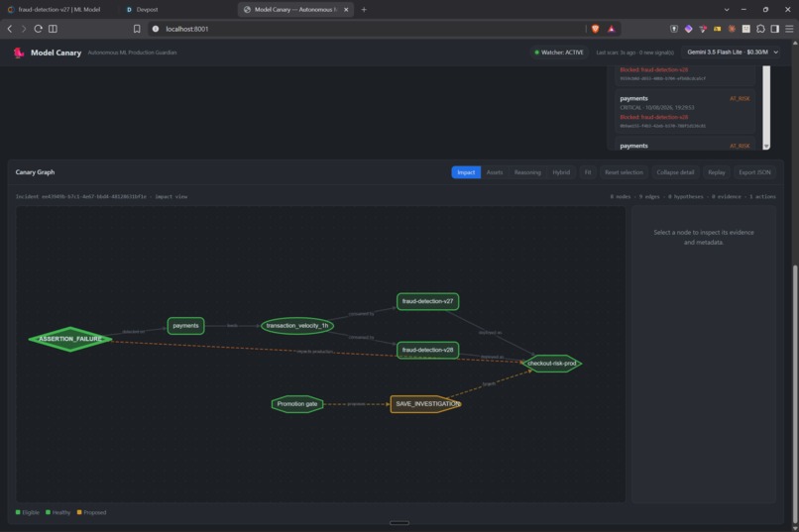
Task: Open the Gemini 3.5 Flash Lite model dropdown
Action: [x=732, y=52]
